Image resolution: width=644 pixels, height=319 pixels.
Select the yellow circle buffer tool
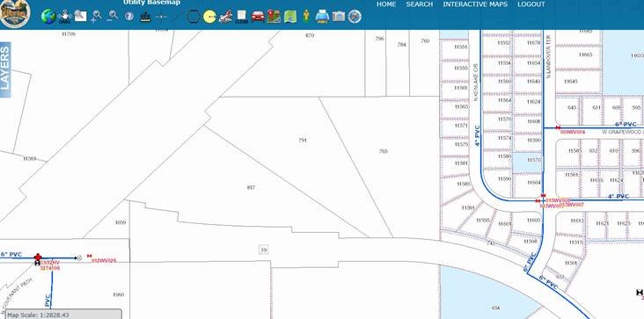coord(209,17)
